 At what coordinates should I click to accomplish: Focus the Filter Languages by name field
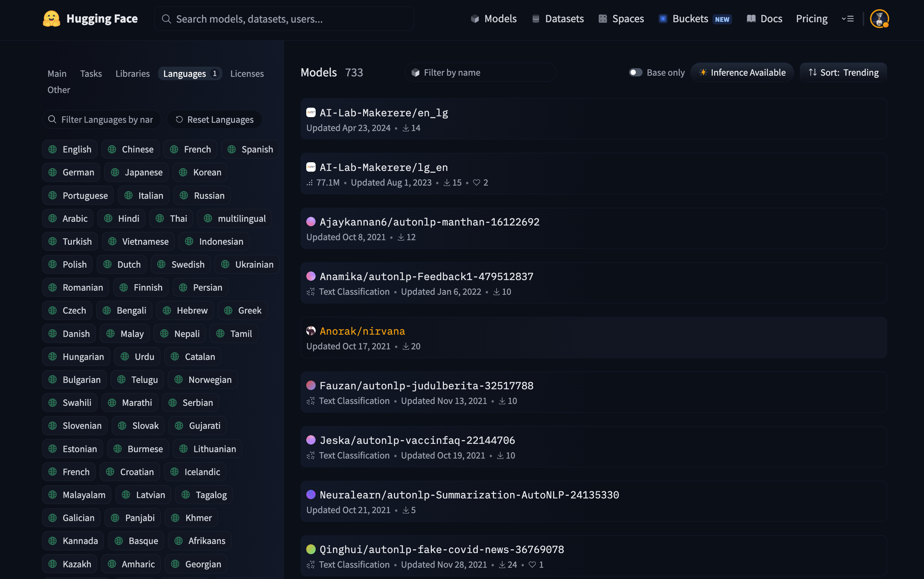pos(102,119)
